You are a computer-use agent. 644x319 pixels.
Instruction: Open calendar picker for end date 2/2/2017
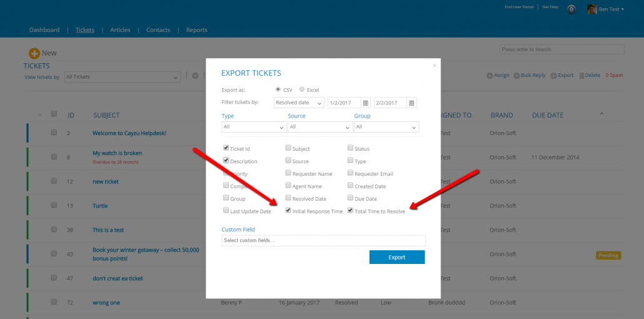click(412, 103)
